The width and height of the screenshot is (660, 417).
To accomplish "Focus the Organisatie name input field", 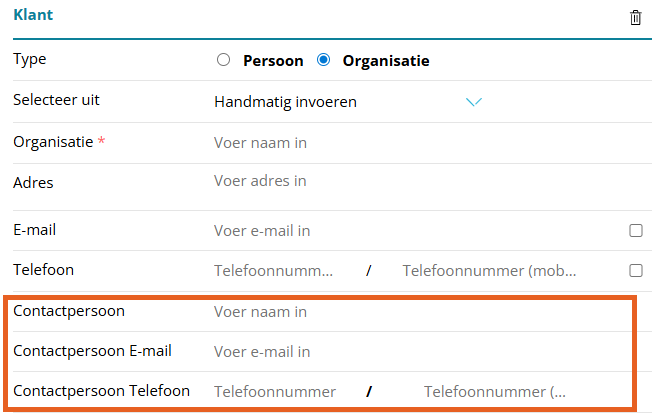I will point(400,143).
